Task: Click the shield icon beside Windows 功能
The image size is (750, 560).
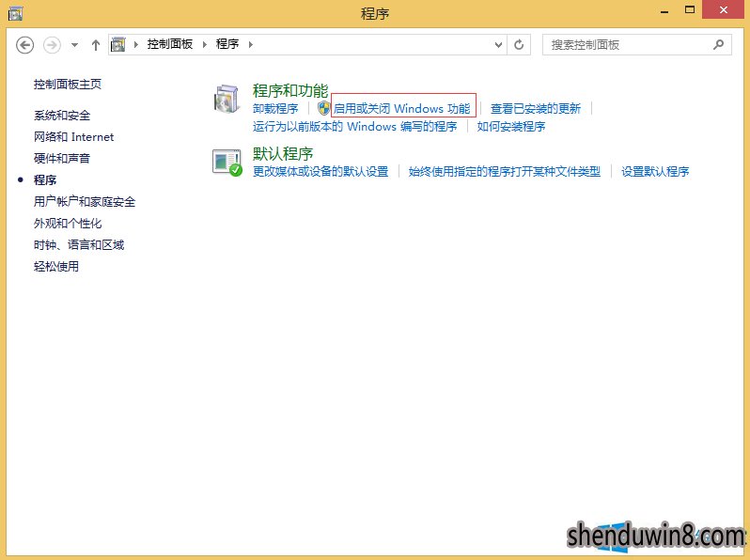Action: [324, 108]
